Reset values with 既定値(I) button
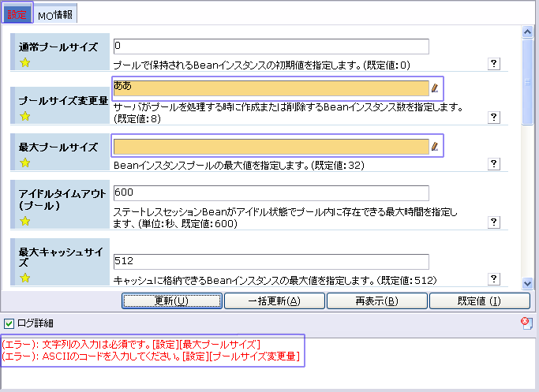The image size is (539, 392). click(478, 301)
